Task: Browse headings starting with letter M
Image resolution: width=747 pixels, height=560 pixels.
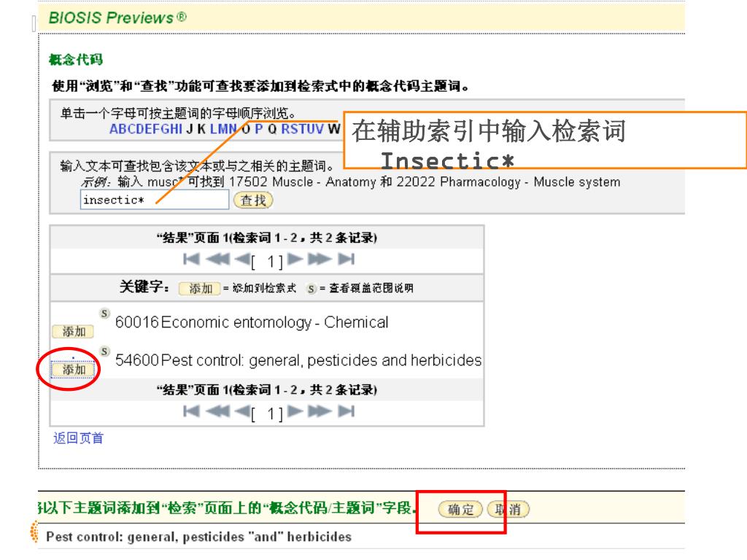Action: 223,129
